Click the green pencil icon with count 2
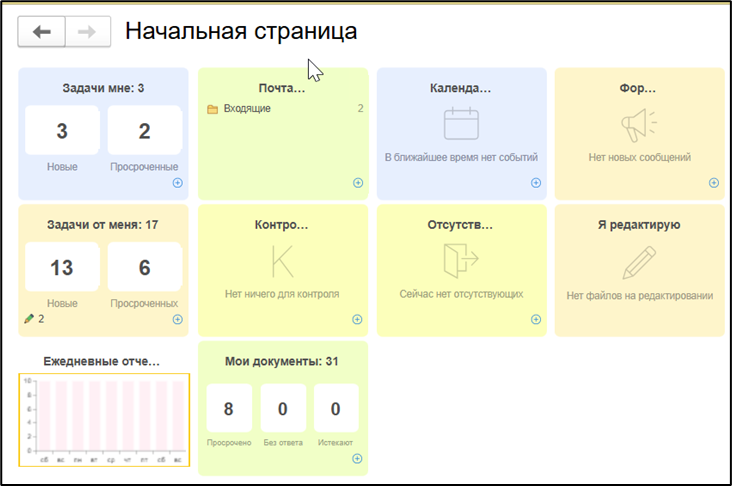The image size is (732, 486). click(x=29, y=319)
